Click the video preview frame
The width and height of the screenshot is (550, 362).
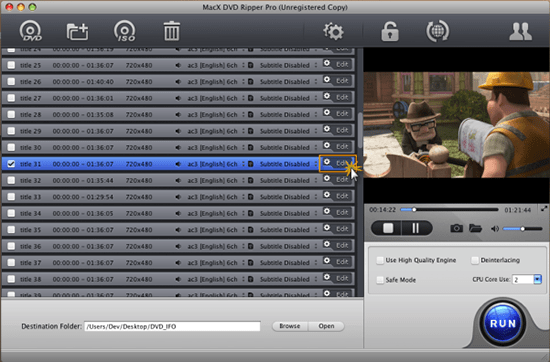coord(457,125)
